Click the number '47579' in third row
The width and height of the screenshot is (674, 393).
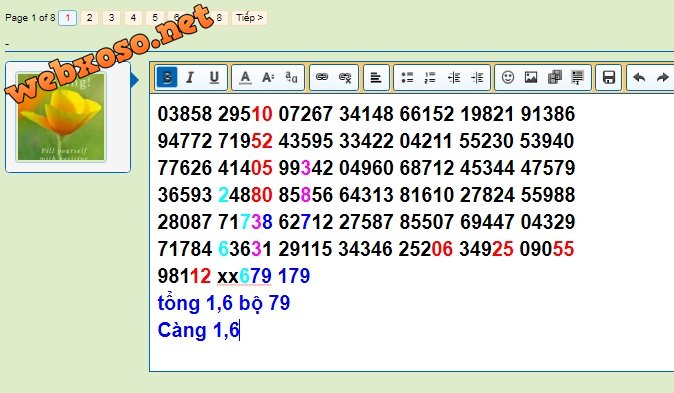[x=548, y=168]
